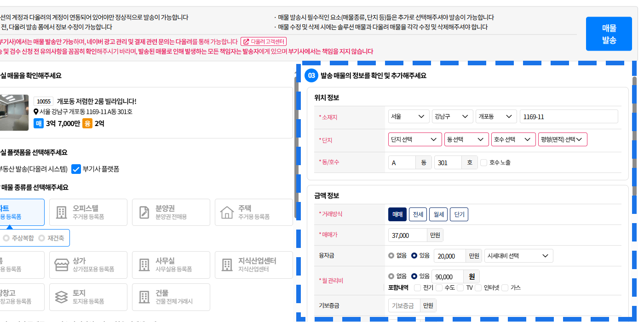This screenshot has width=644, height=322.
Task: Select the 월세 transaction type
Action: pyautogui.click(x=438, y=214)
